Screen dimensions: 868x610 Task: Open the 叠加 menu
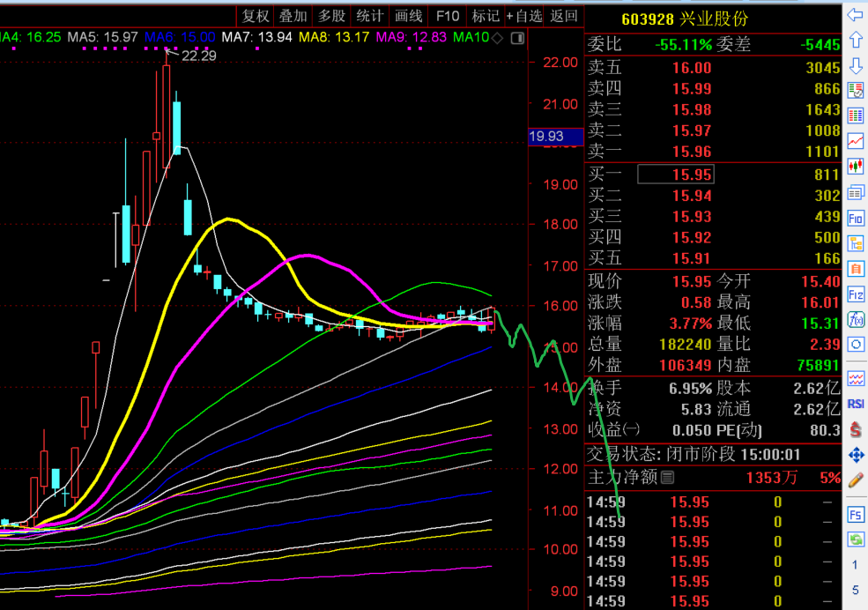(x=293, y=17)
